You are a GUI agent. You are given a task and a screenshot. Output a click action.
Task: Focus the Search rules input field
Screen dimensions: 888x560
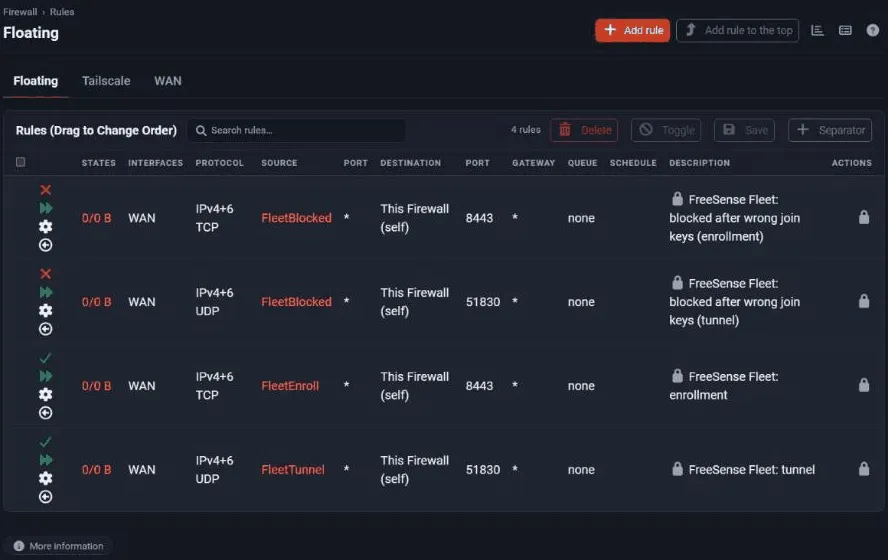tap(296, 130)
